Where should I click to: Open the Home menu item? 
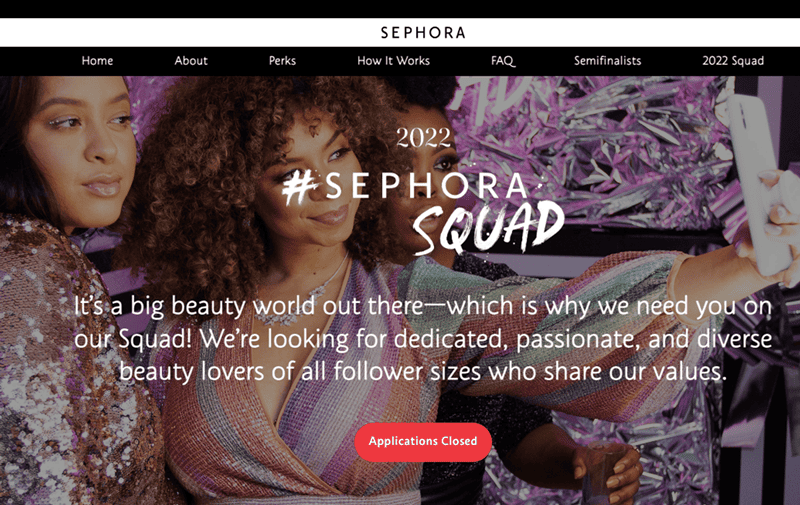tap(97, 61)
